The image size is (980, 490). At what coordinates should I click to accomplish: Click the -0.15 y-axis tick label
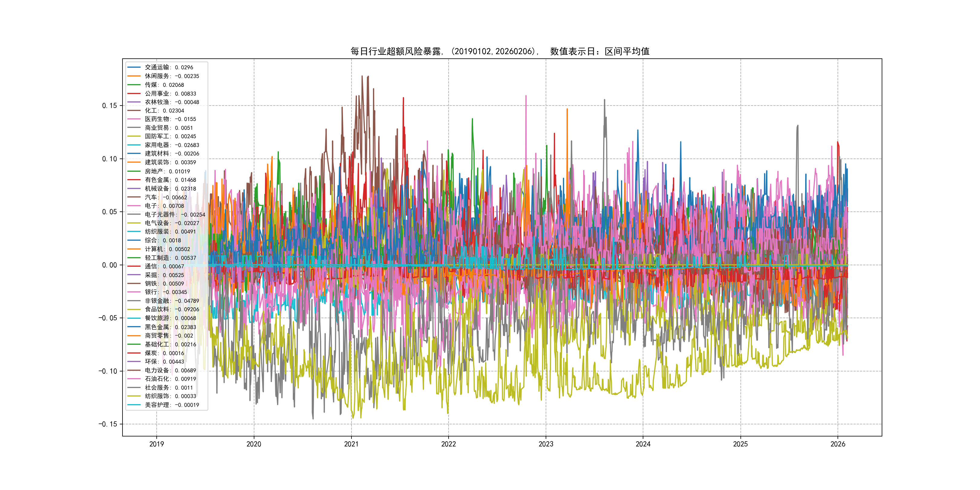click(x=108, y=424)
